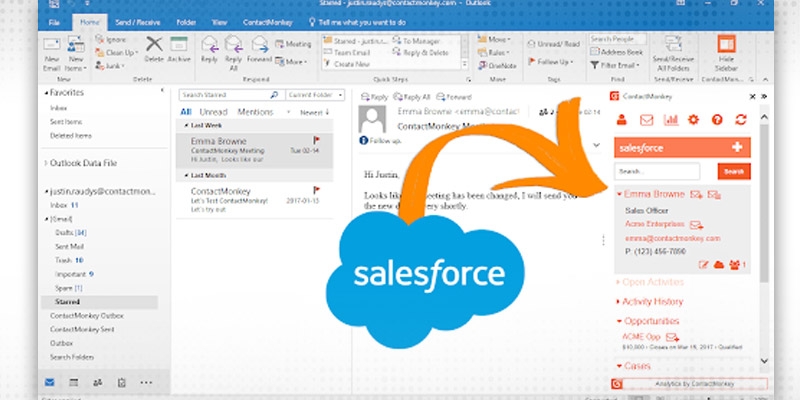Open the New Items button

76,54
